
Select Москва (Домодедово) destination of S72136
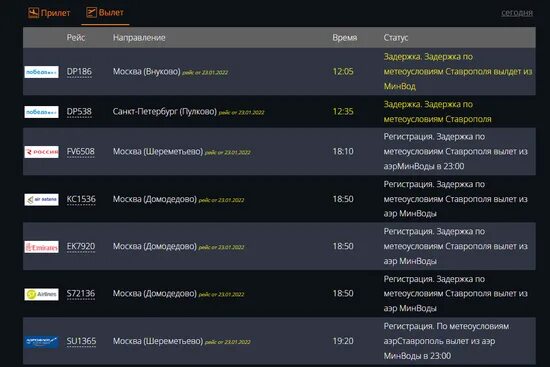tap(155, 293)
